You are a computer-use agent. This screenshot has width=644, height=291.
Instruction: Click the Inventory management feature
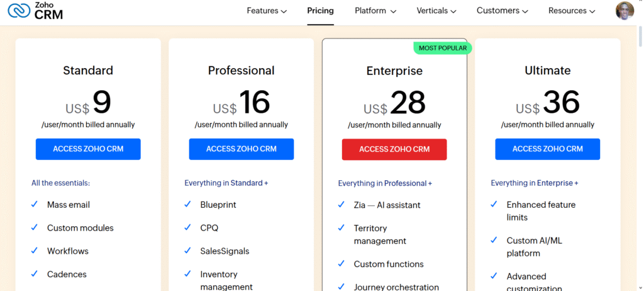tap(226, 280)
